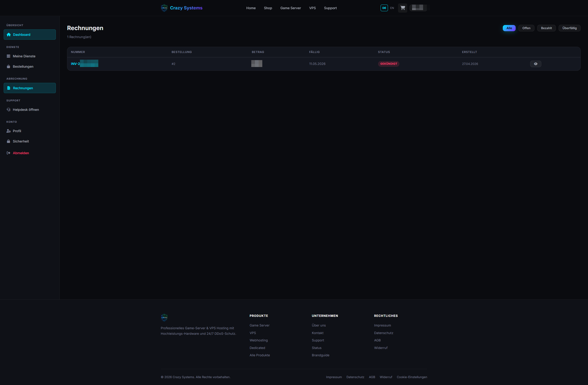
Task: Click the Meine Dienste server icon
Action: click(8, 56)
